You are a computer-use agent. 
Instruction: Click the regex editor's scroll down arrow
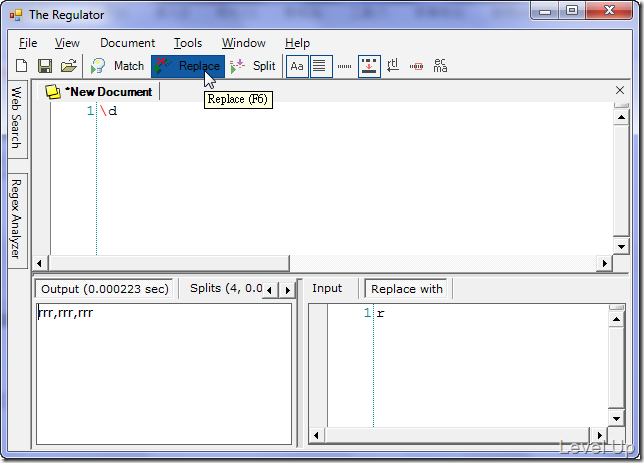(x=621, y=246)
